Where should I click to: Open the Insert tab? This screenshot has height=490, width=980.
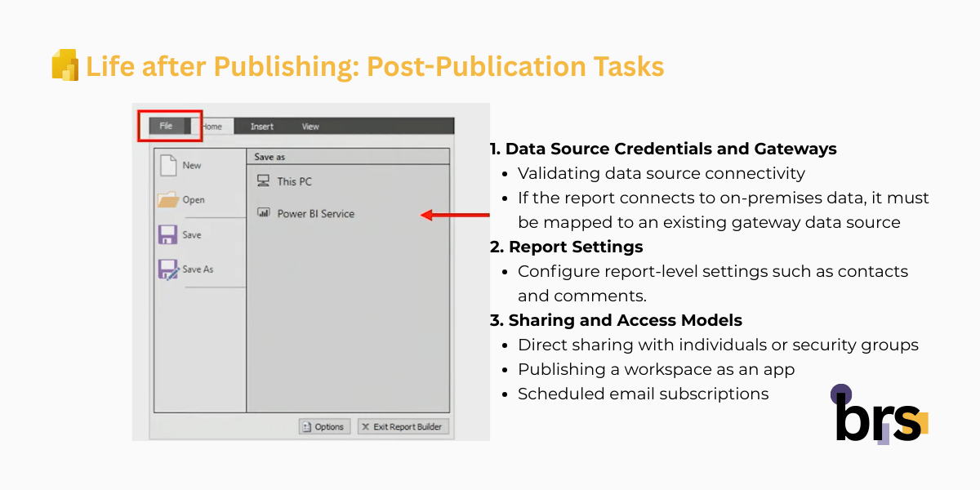[x=261, y=126]
